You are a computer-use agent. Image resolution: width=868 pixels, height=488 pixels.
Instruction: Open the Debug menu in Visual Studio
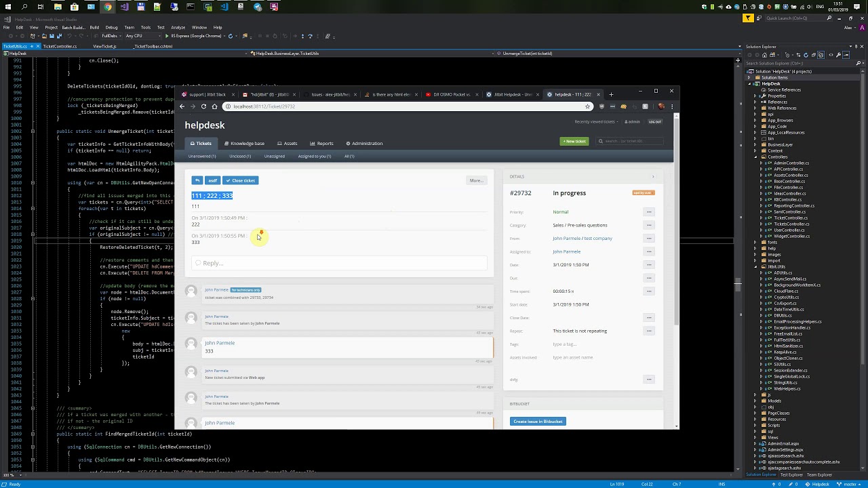(x=111, y=28)
